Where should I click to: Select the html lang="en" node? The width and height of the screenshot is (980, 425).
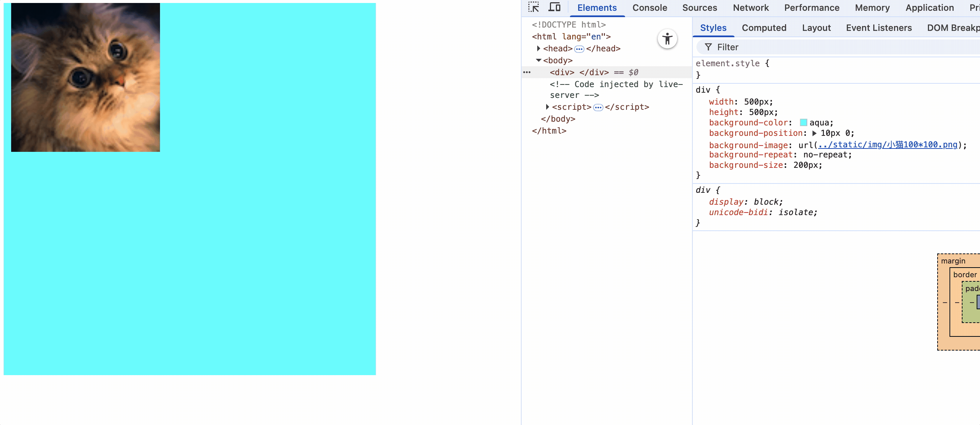click(x=571, y=36)
